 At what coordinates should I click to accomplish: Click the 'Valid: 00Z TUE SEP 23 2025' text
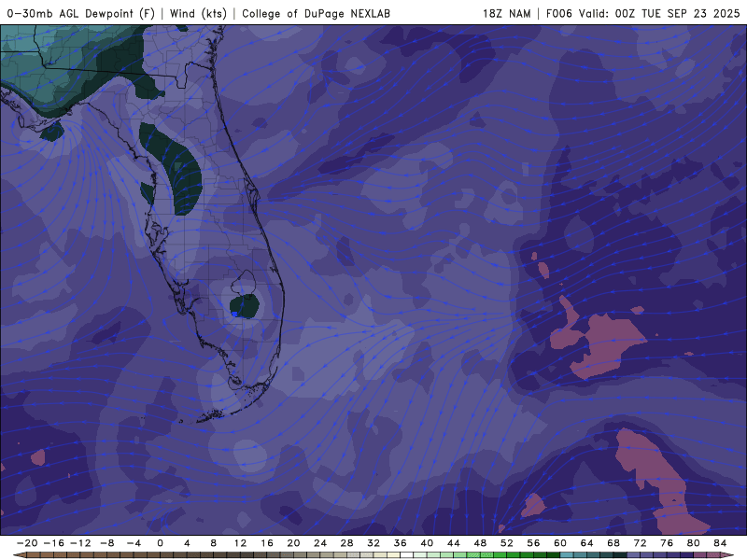pos(659,13)
